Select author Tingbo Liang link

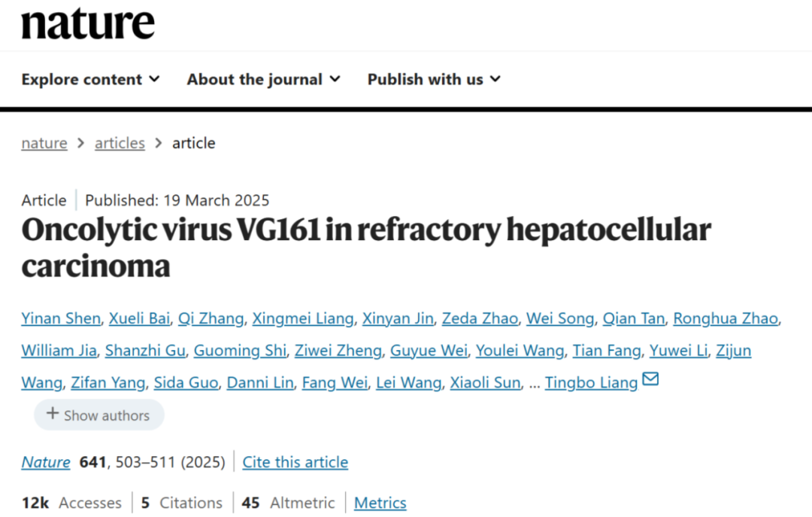(x=592, y=383)
